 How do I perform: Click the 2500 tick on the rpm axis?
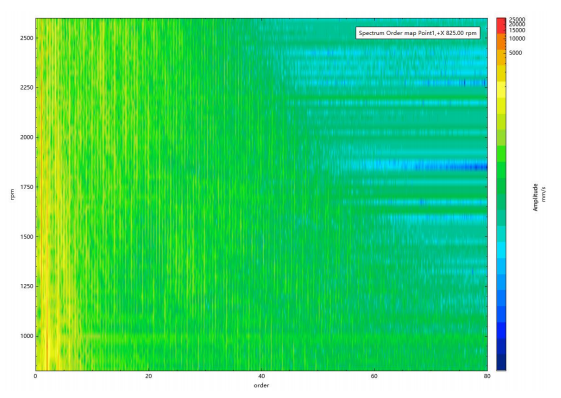click(27, 38)
